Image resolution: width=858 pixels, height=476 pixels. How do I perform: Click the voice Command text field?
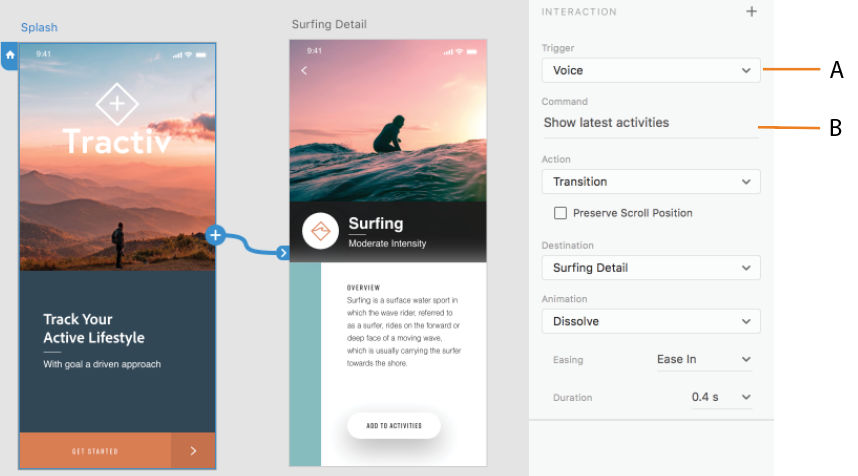click(x=648, y=123)
